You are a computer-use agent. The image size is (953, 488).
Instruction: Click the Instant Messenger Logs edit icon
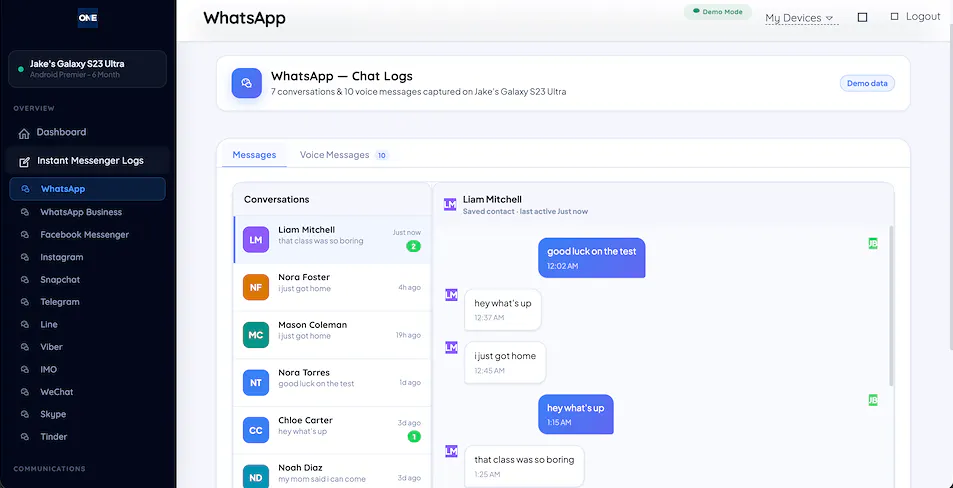pyautogui.click(x=24, y=162)
